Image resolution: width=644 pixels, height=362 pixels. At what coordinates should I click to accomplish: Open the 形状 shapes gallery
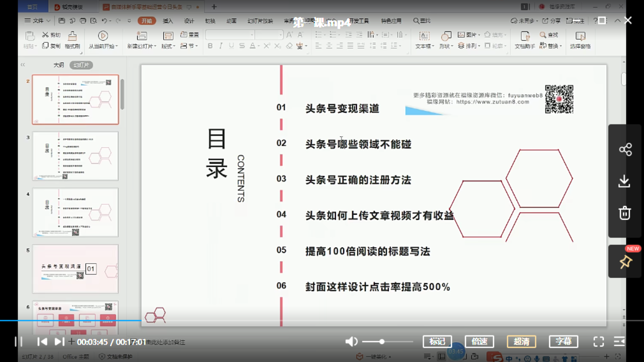446,40
